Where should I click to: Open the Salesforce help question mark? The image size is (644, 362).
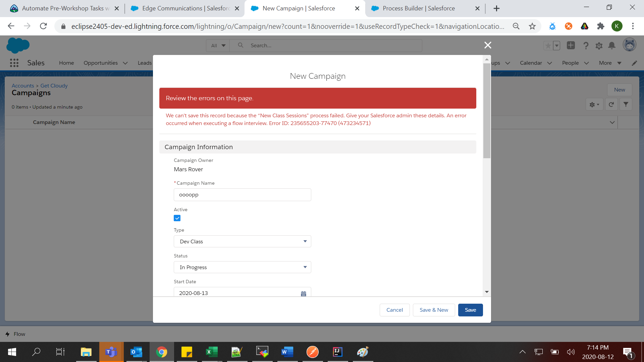click(x=586, y=46)
